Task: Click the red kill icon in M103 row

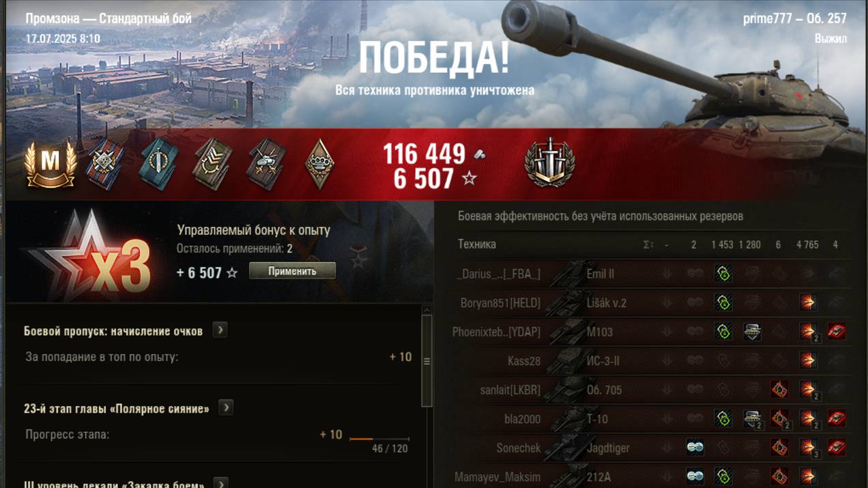Action: 836,332
